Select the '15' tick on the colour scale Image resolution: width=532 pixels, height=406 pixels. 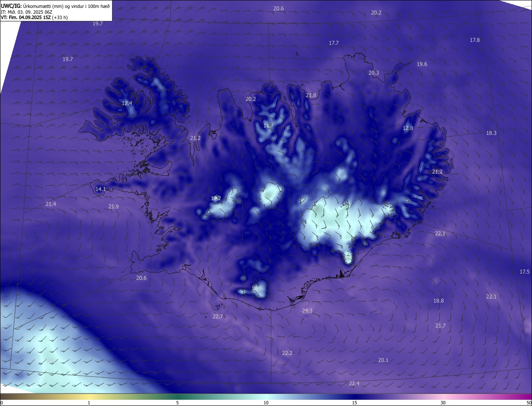[x=355, y=403]
